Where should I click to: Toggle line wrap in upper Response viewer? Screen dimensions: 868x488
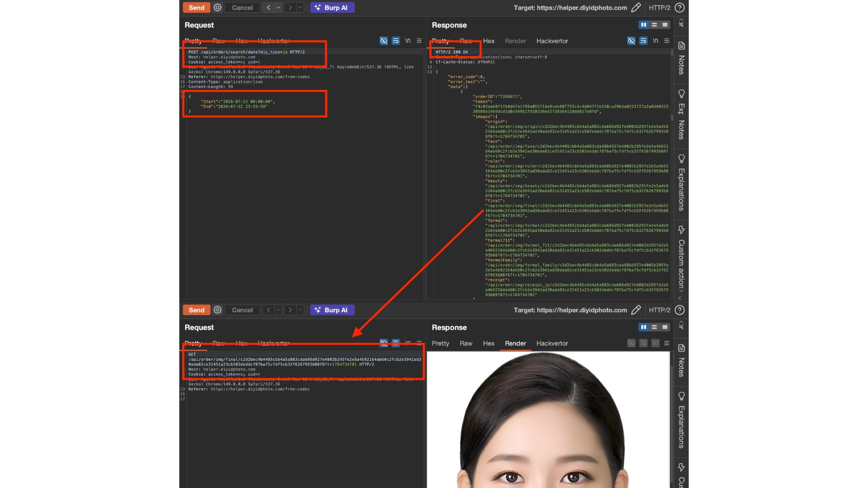click(643, 41)
